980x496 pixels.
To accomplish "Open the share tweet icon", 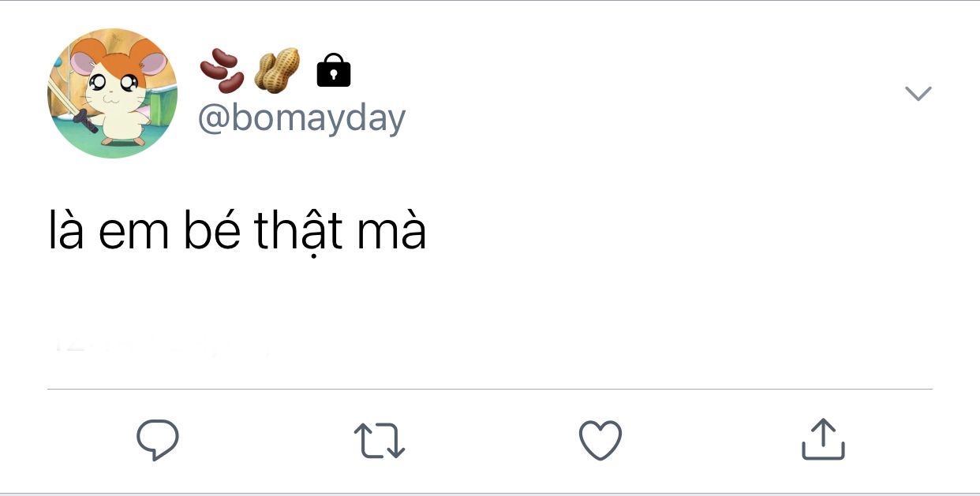I will pos(823,440).
